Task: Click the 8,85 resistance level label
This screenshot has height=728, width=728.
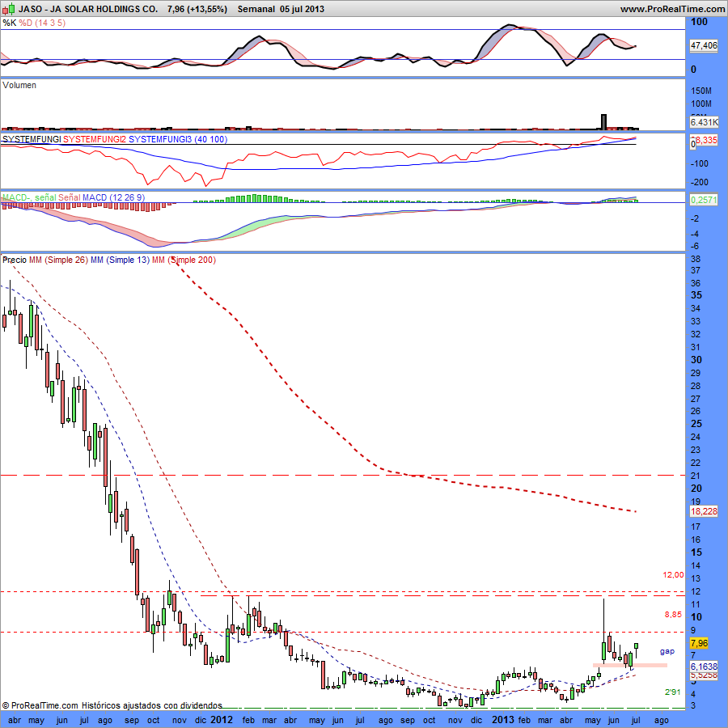Action: [673, 614]
